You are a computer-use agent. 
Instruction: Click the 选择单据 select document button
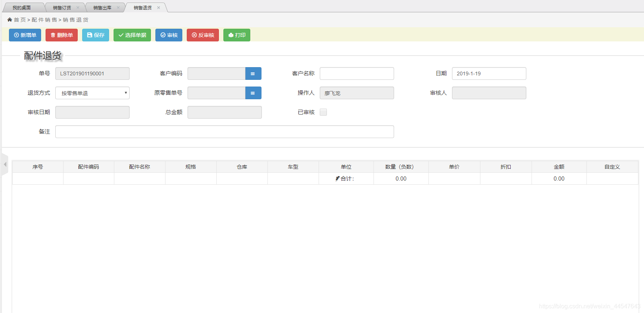click(132, 35)
